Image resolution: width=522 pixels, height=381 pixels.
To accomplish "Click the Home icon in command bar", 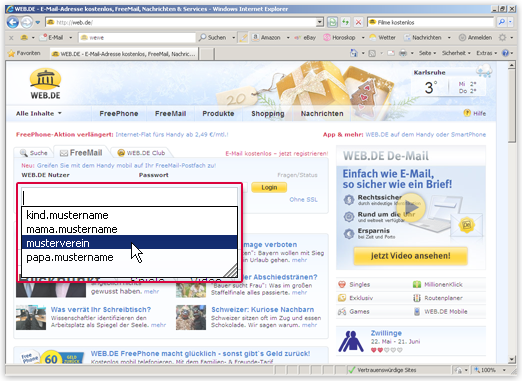I will pos(354,53).
